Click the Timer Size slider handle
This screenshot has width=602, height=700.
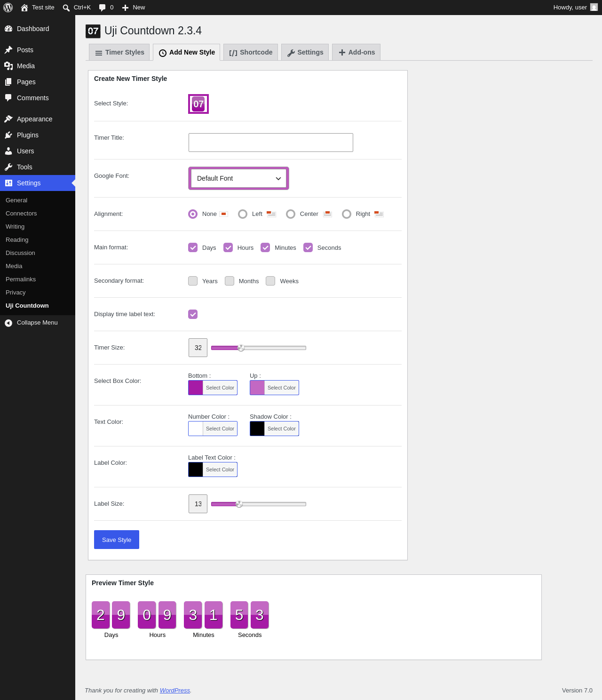pyautogui.click(x=241, y=348)
